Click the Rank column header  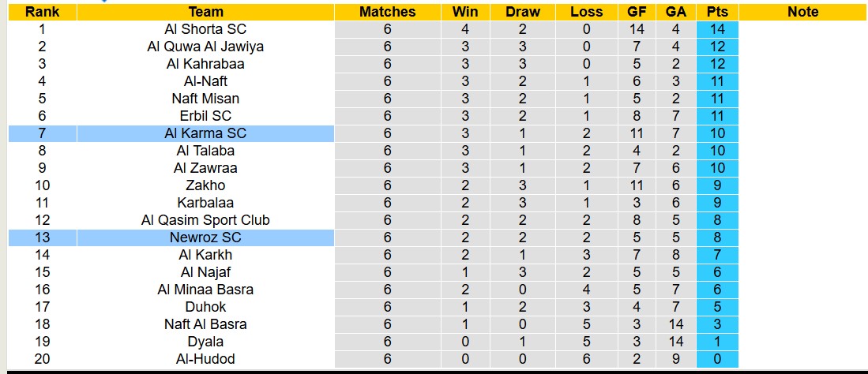tap(42, 12)
